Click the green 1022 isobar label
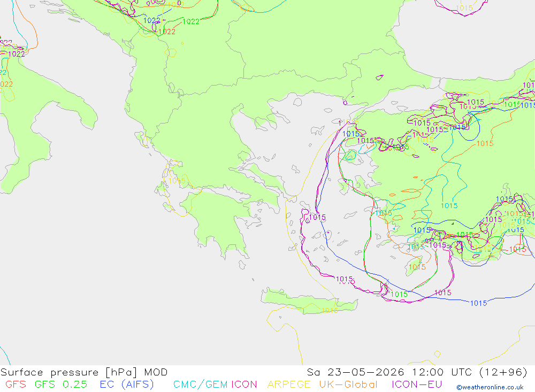 [191, 22]
